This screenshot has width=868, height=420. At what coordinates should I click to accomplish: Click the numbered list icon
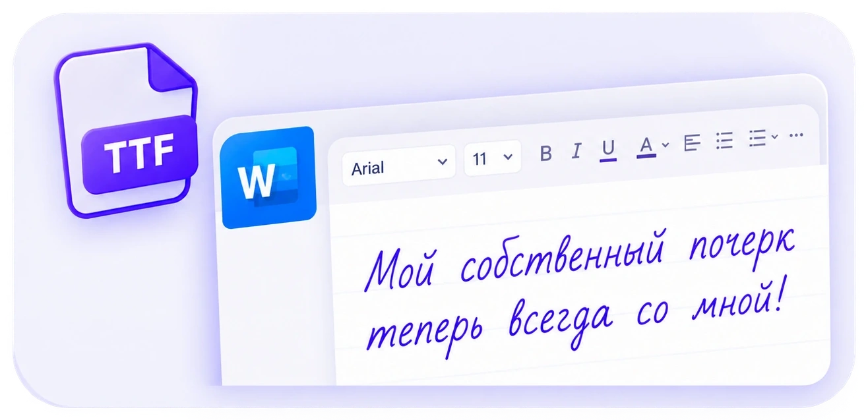[x=757, y=138]
